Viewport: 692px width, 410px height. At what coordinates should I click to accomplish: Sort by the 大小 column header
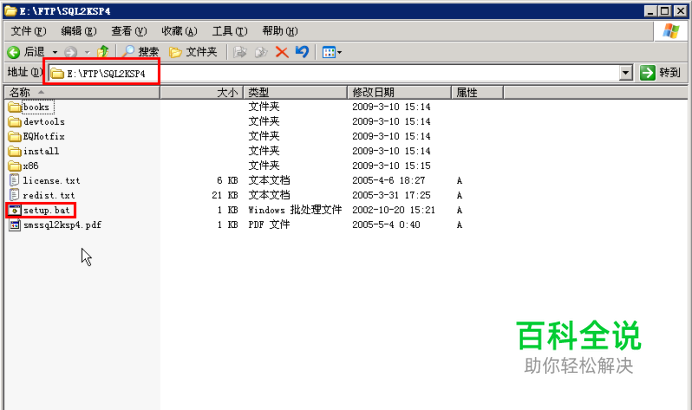pos(202,92)
